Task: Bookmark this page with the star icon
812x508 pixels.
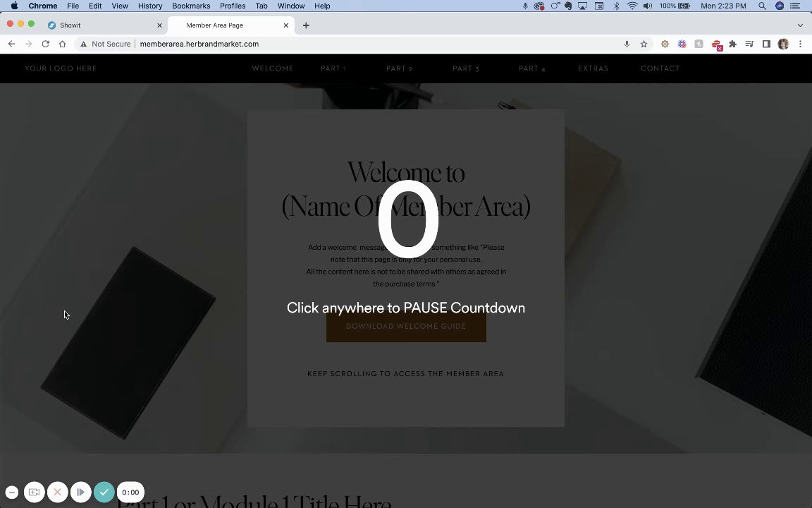Action: click(x=644, y=44)
